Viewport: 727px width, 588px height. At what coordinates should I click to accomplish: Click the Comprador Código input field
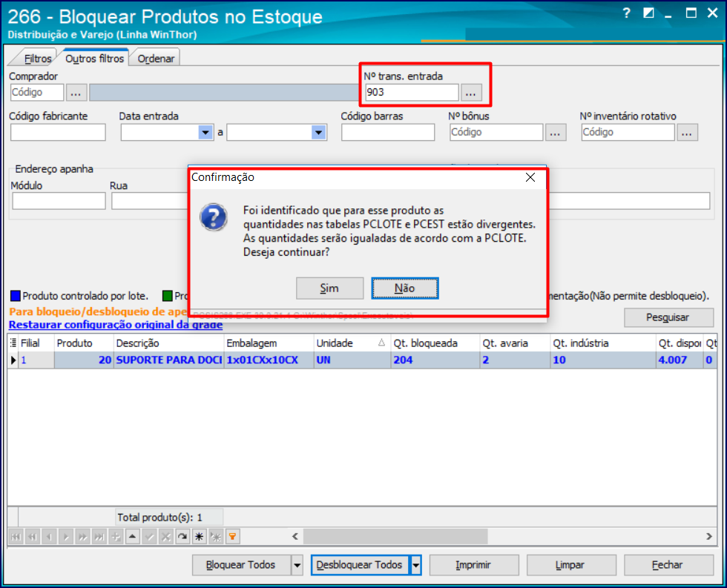click(37, 92)
